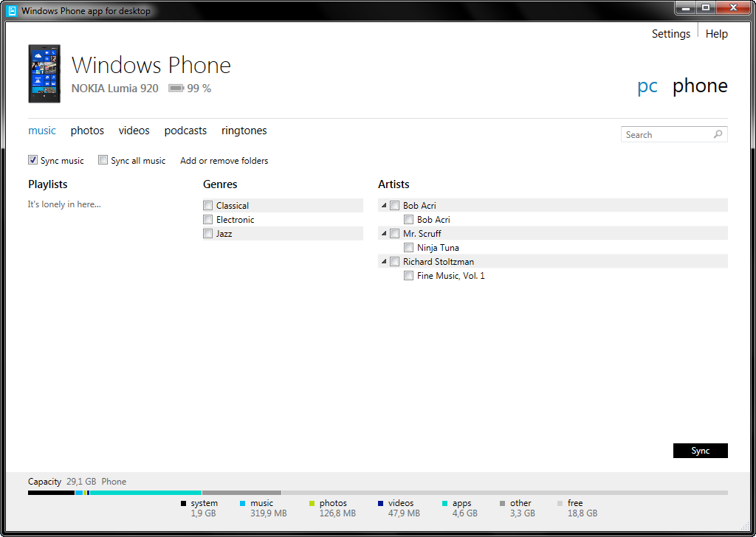Click the Windows Phone app title bar icon
The width and height of the screenshot is (756, 537).
[x=12, y=10]
